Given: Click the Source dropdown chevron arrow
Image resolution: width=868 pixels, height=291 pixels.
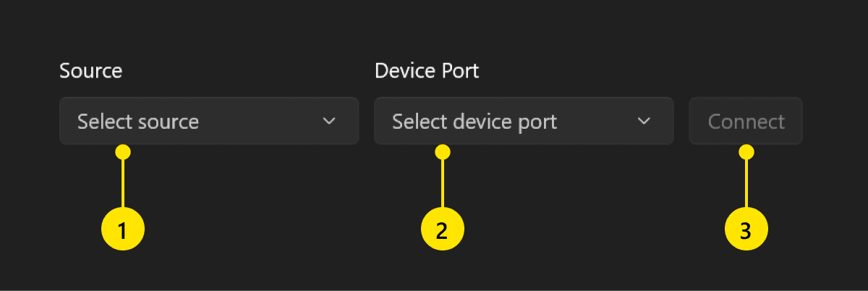Looking at the screenshot, I should (329, 121).
